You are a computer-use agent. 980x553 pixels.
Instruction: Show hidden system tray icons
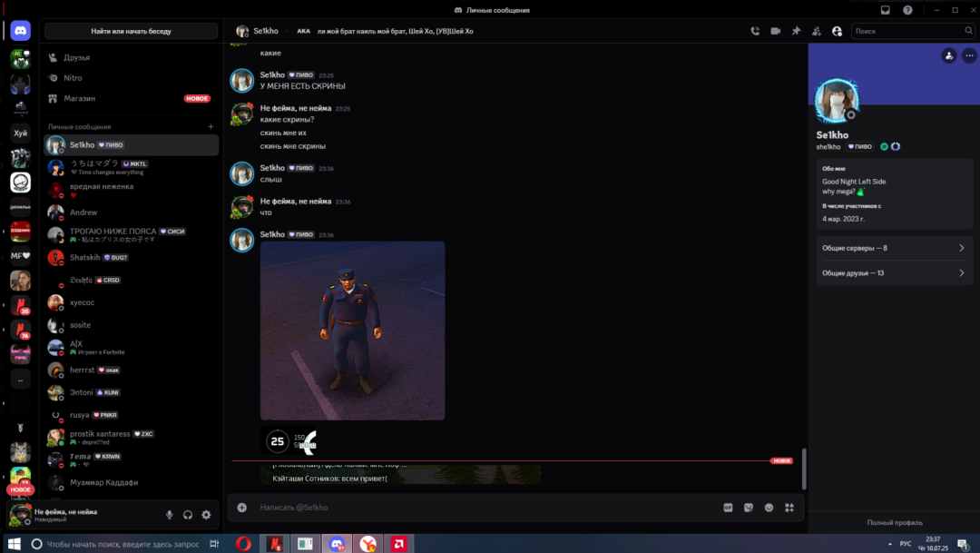tap(890, 544)
